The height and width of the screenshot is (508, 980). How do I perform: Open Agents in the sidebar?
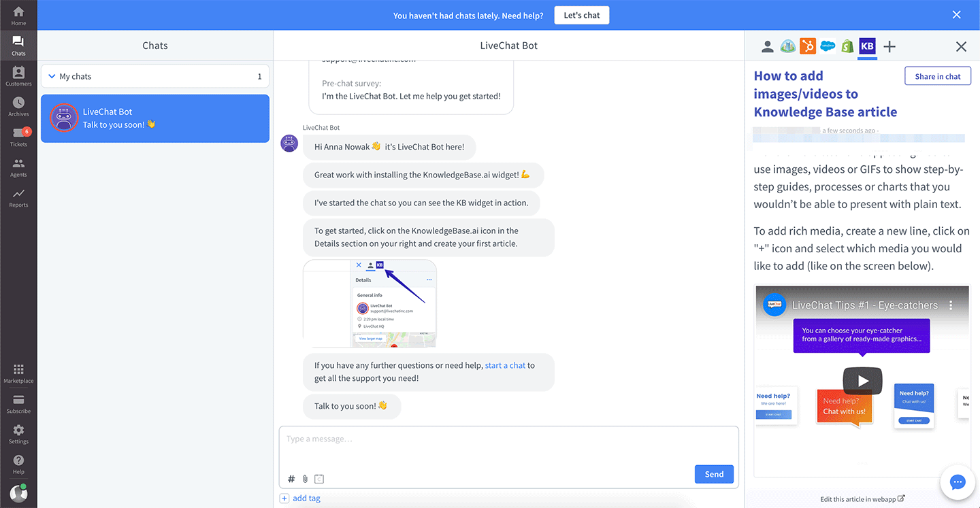[18, 167]
